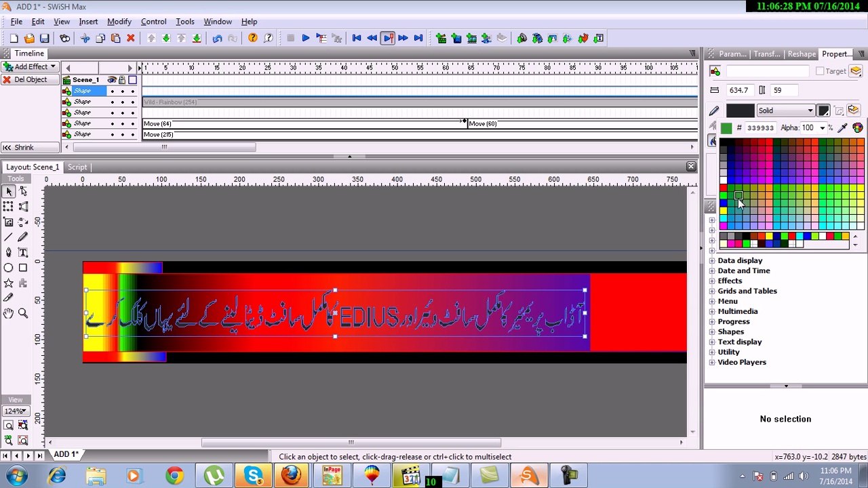Expand the Video Players category
The image size is (868, 488).
tap(712, 362)
